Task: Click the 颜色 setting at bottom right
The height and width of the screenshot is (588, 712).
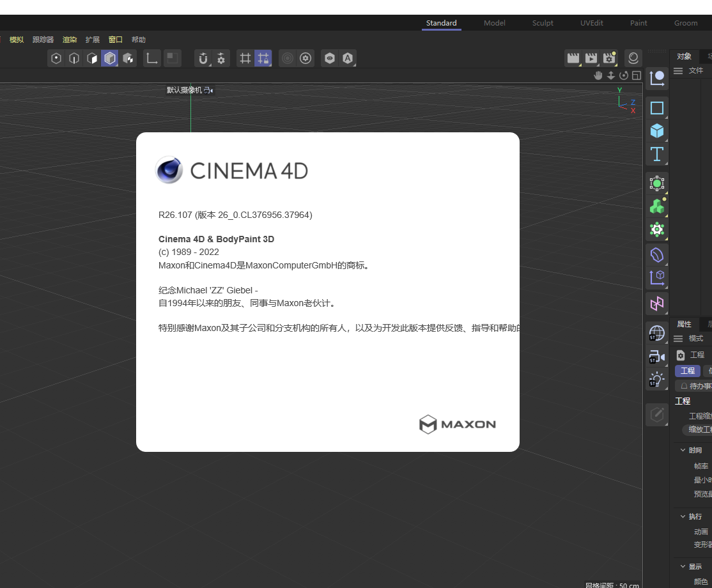Action: [x=702, y=580]
